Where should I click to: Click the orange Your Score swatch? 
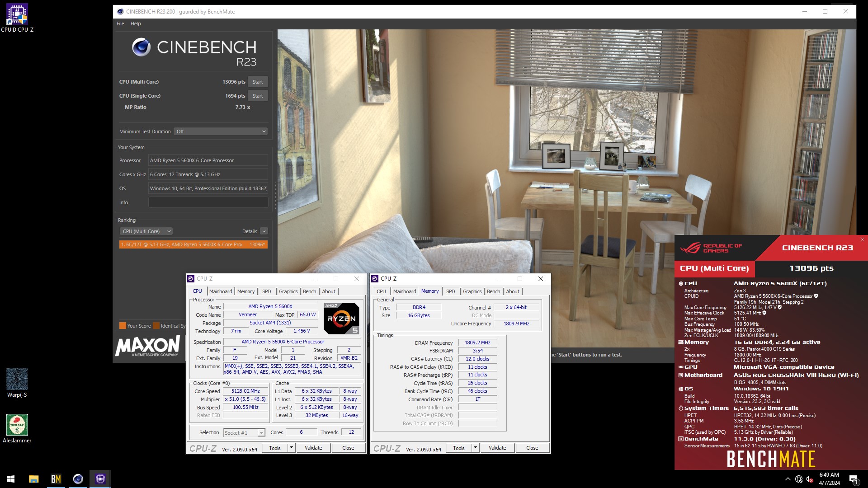point(123,326)
